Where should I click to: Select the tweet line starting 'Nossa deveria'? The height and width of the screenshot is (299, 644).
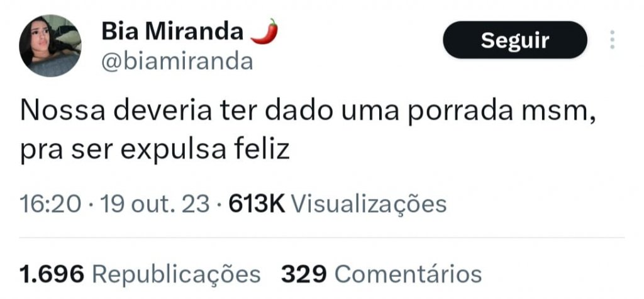pos(308,113)
